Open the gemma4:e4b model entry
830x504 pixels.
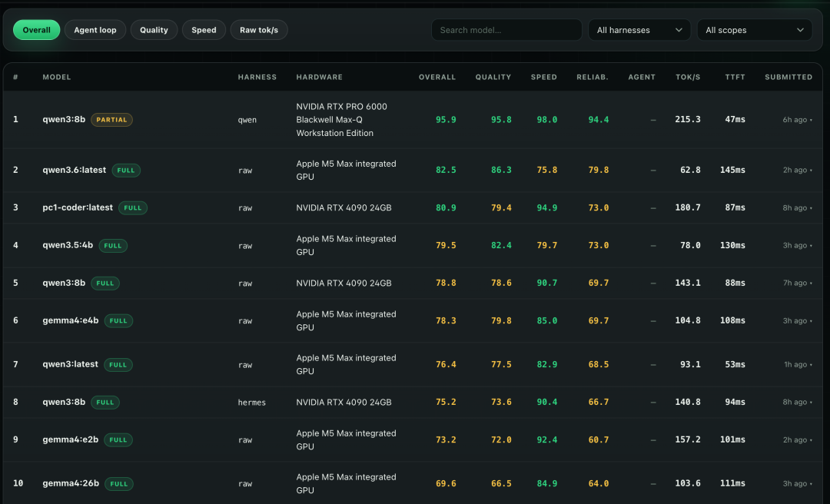pyautogui.click(x=71, y=320)
